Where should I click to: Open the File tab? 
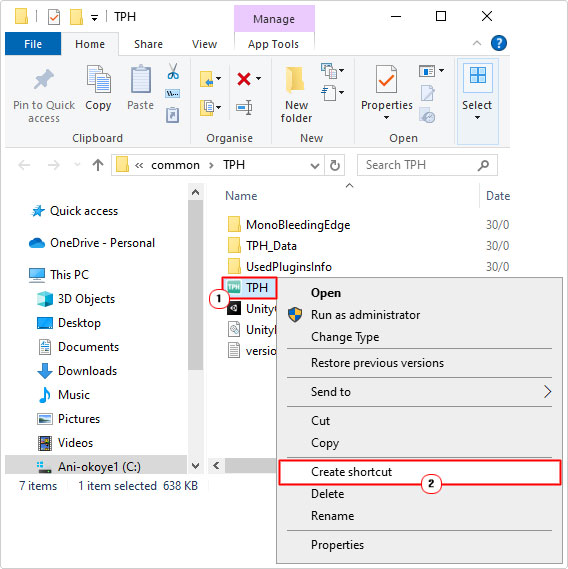point(33,44)
